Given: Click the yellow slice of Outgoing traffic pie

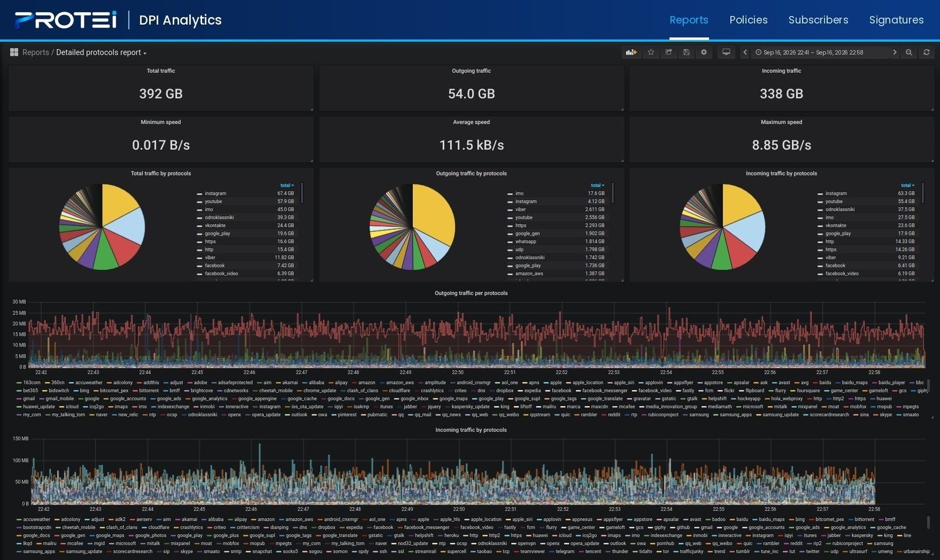Looking at the screenshot, I should pos(435,211).
